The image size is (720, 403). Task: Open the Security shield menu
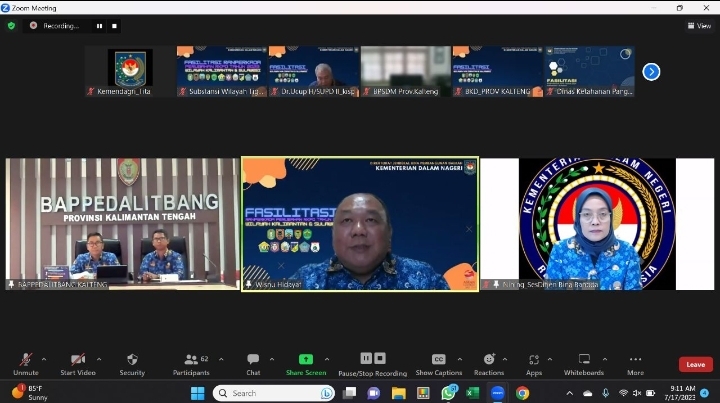click(132, 360)
